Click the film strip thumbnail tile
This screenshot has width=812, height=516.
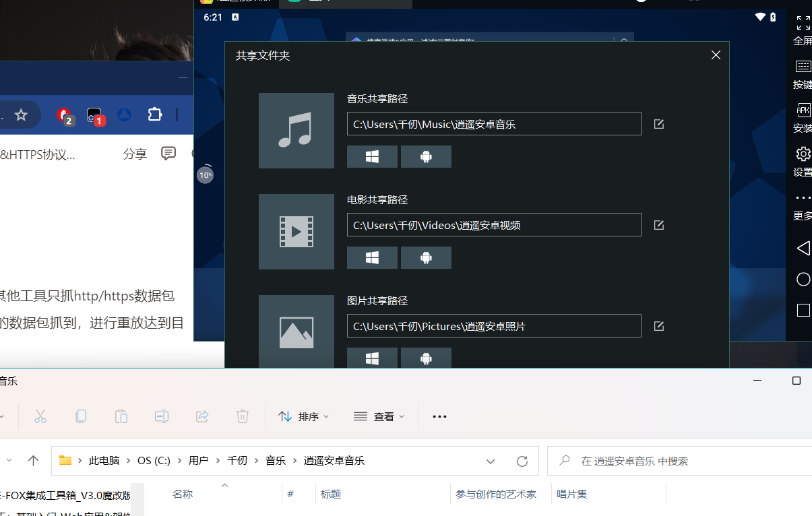pos(296,232)
